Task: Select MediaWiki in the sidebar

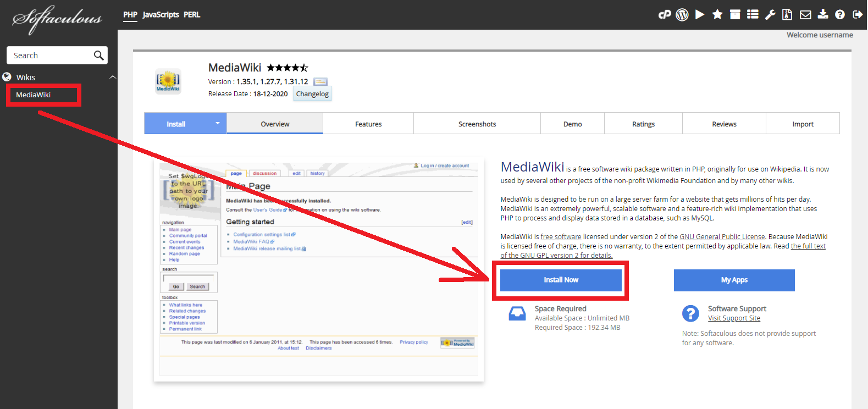Action: (x=34, y=95)
